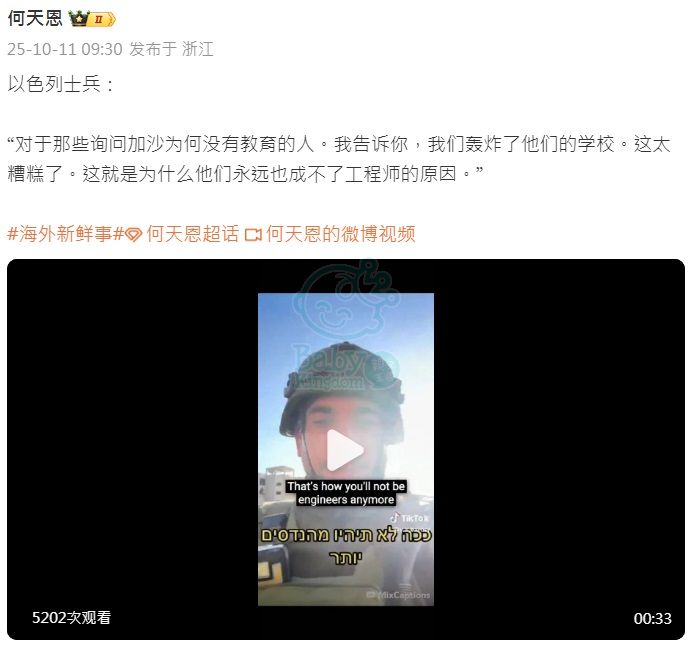Click the 5202次观看 view count
Viewport: 693px width, 647px height.
click(x=71, y=617)
